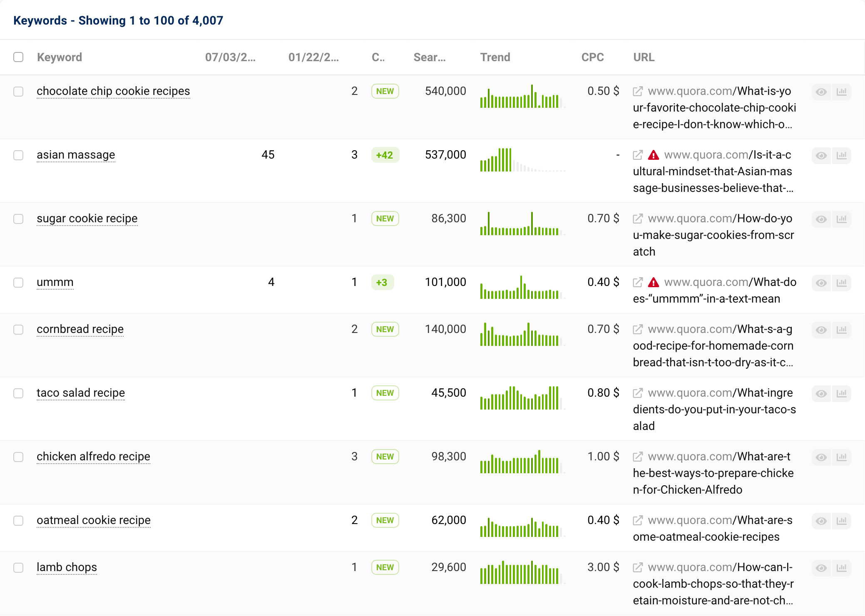Screen dimensions: 865x616
Task: Open the ummm keyword link
Action: tap(55, 282)
